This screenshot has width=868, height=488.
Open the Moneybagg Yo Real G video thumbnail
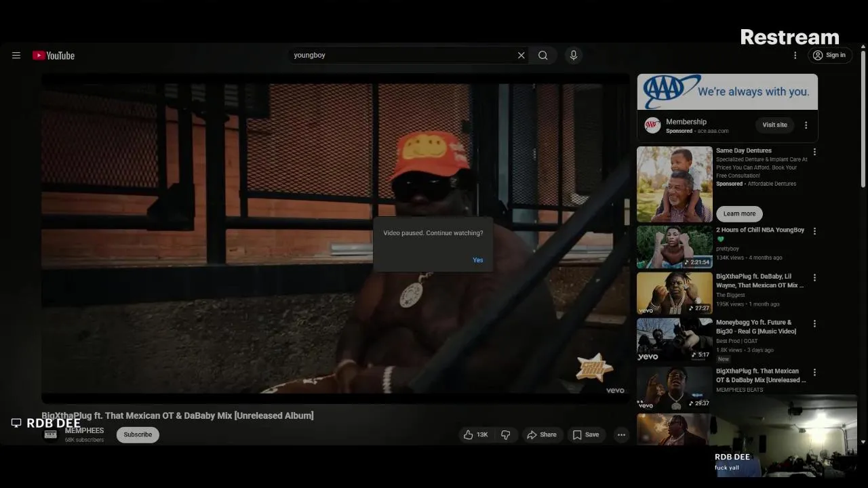point(675,340)
